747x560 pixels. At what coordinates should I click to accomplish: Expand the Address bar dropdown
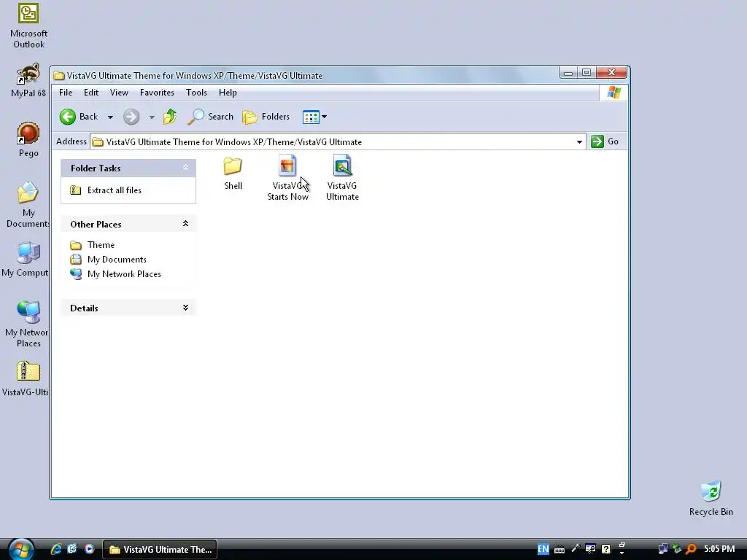579,142
